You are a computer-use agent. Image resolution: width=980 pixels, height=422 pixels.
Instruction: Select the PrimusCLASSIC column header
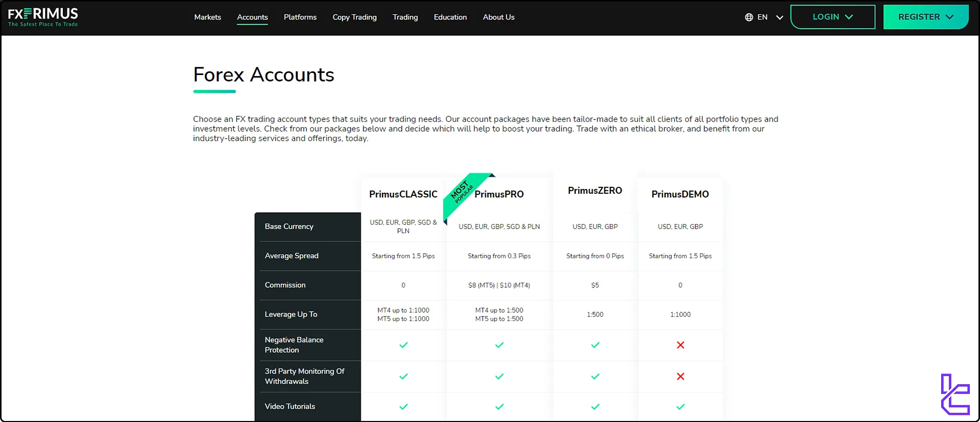tap(403, 194)
